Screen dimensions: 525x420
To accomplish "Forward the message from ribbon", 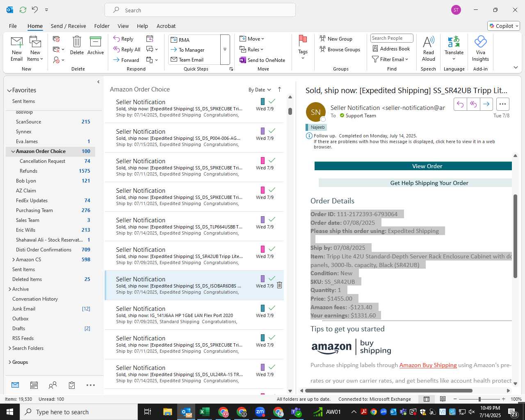I will pyautogui.click(x=126, y=60).
